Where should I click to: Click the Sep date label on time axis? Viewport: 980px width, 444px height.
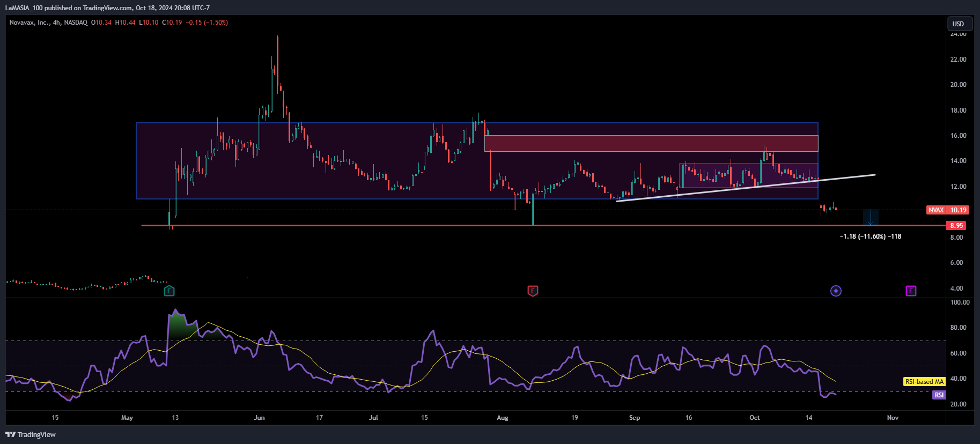click(635, 418)
